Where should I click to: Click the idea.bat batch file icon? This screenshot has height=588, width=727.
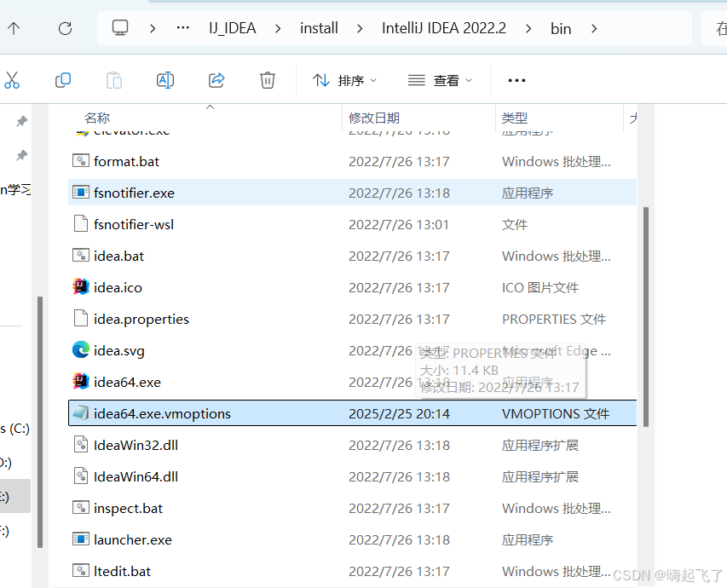pos(81,255)
